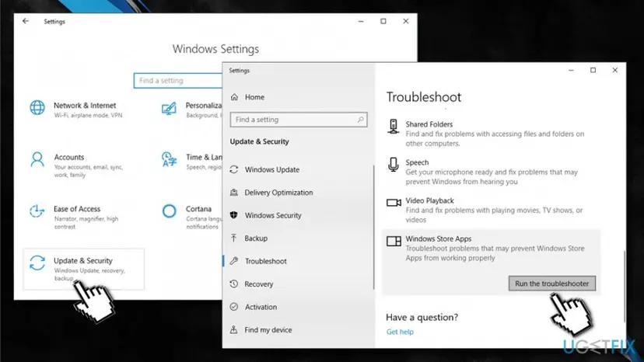Click Shared Folders troubleshooter icon

coord(393,127)
